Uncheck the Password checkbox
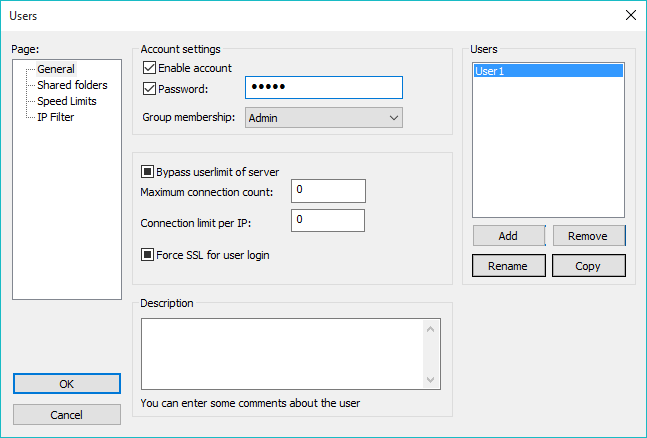647x438 pixels. coord(150,89)
